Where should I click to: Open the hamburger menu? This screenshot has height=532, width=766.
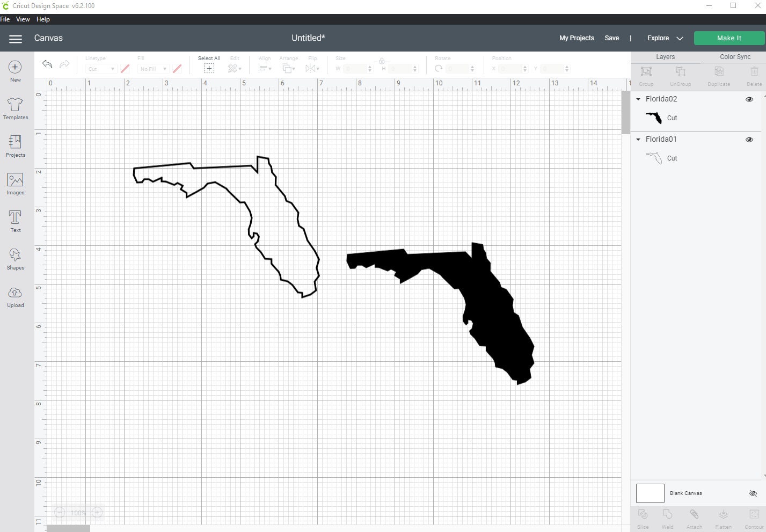(15, 38)
